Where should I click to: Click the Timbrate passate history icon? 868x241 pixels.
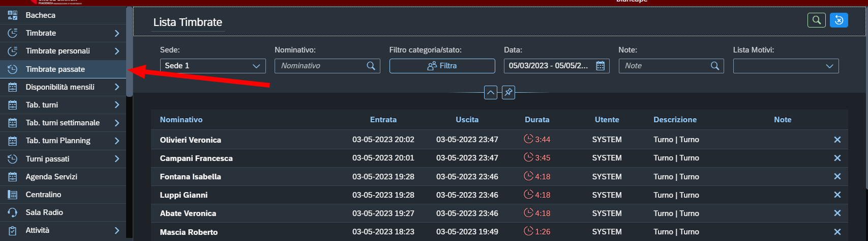(x=13, y=69)
